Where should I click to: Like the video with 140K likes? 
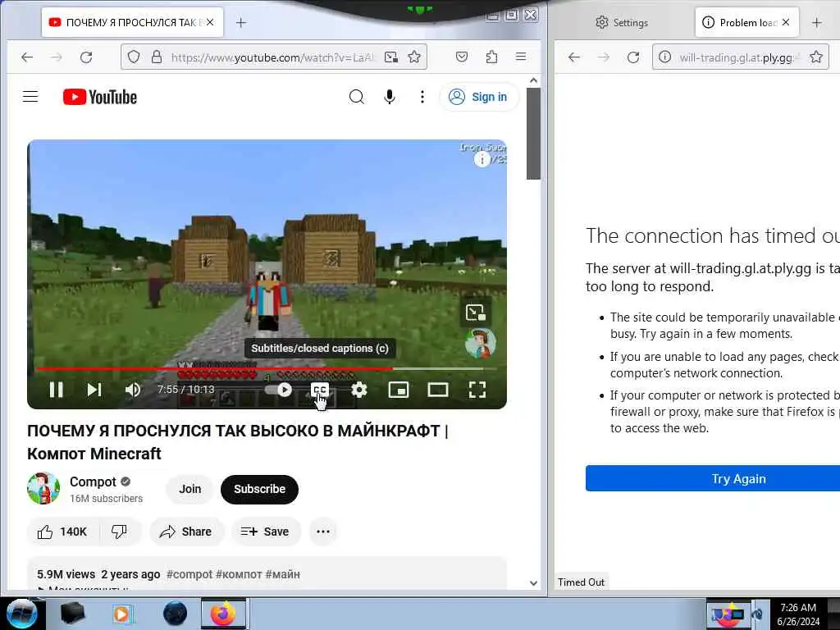click(62, 532)
